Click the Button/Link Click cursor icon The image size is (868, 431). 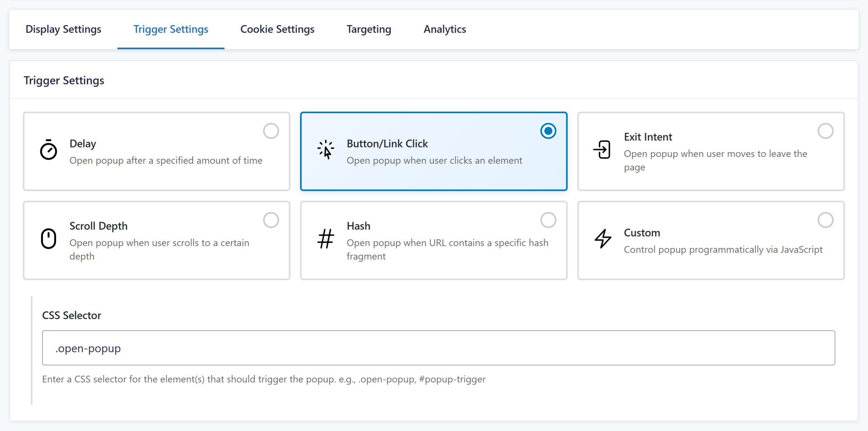(325, 150)
